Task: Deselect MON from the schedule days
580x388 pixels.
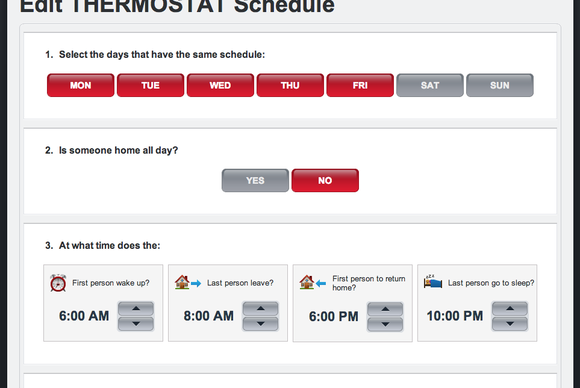Action: [81, 85]
